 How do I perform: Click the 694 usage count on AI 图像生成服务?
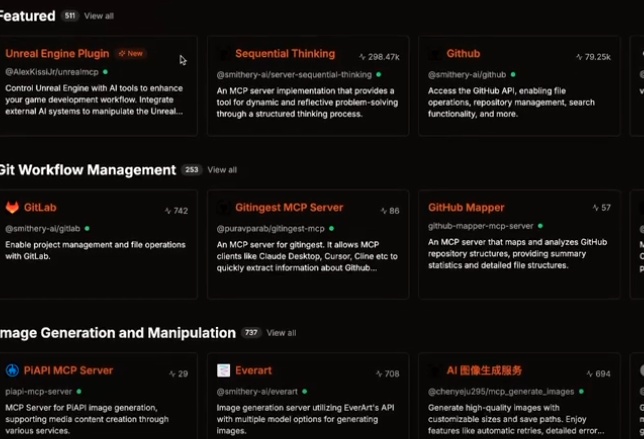[598, 374]
